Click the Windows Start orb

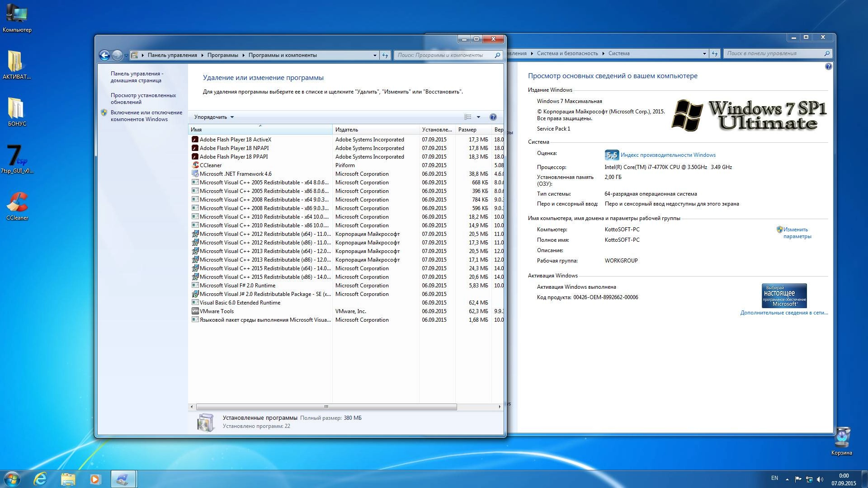[12, 479]
